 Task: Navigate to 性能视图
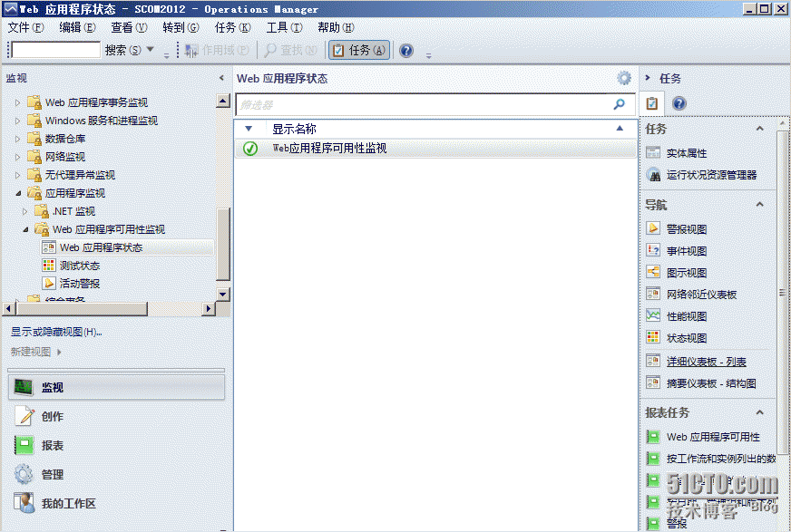pyautogui.click(x=687, y=316)
